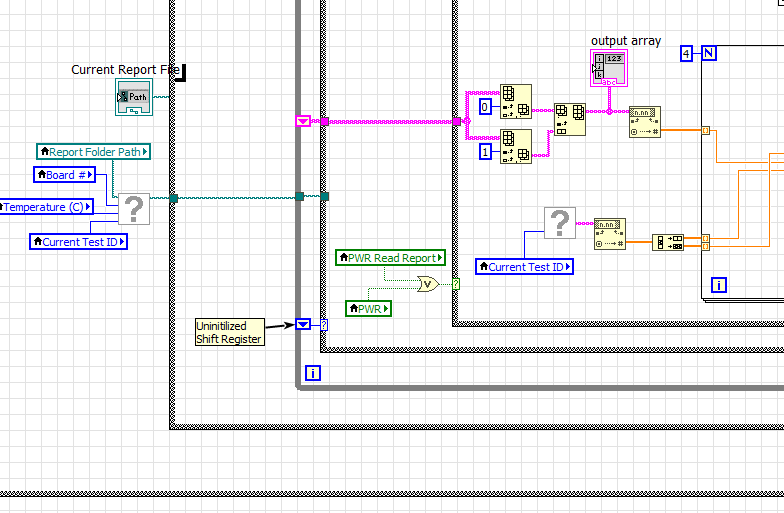This screenshot has width=784, height=513.
Task: Select the string-to-number node beside the right question-mark subVI
Action: (x=610, y=234)
